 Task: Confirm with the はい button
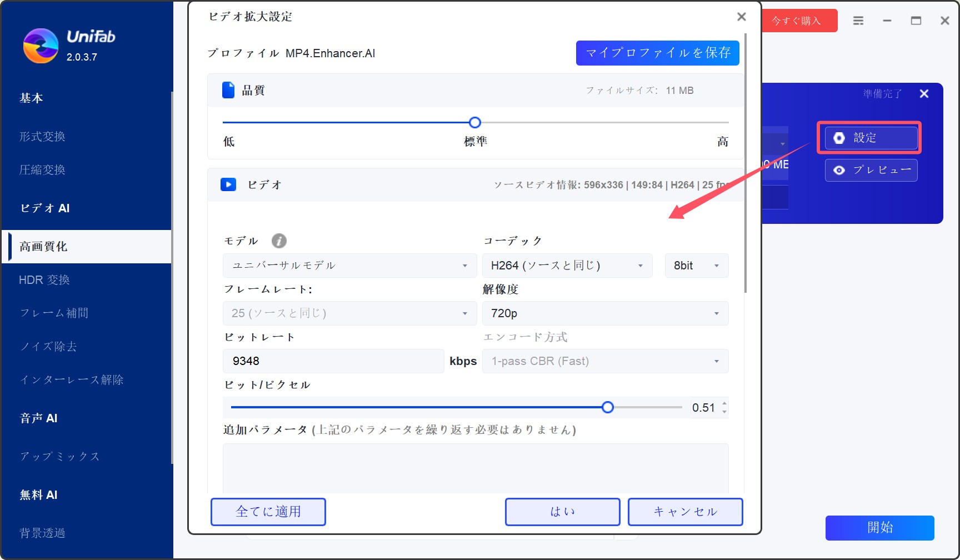[x=562, y=512]
